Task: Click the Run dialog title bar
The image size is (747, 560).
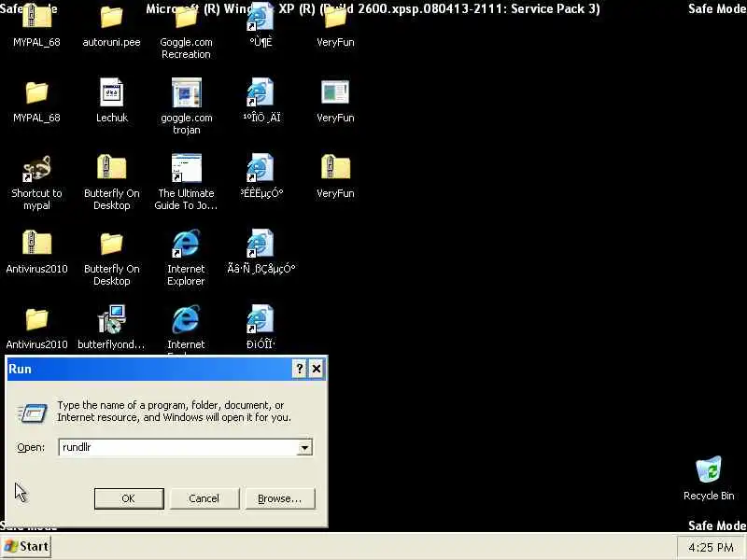Action: click(x=150, y=369)
